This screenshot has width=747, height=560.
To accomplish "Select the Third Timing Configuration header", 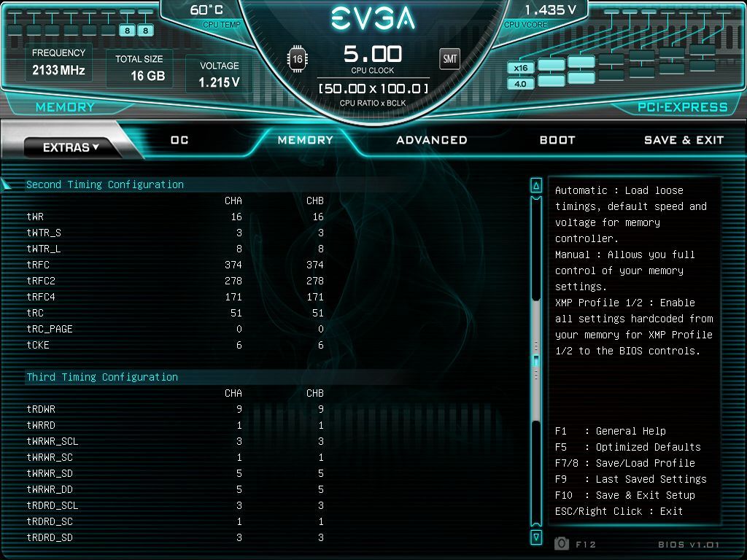I will 102,377.
